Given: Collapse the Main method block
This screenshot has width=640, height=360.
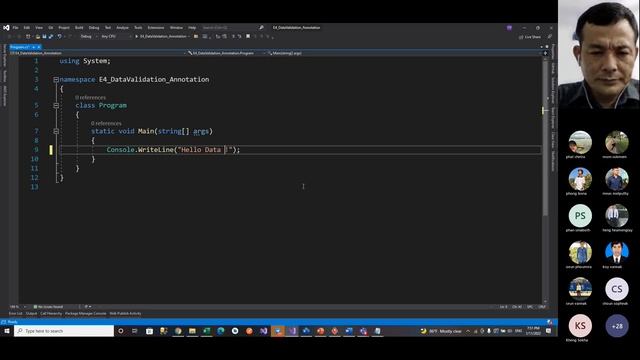Looking at the screenshot, I should pyautogui.click(x=56, y=131).
